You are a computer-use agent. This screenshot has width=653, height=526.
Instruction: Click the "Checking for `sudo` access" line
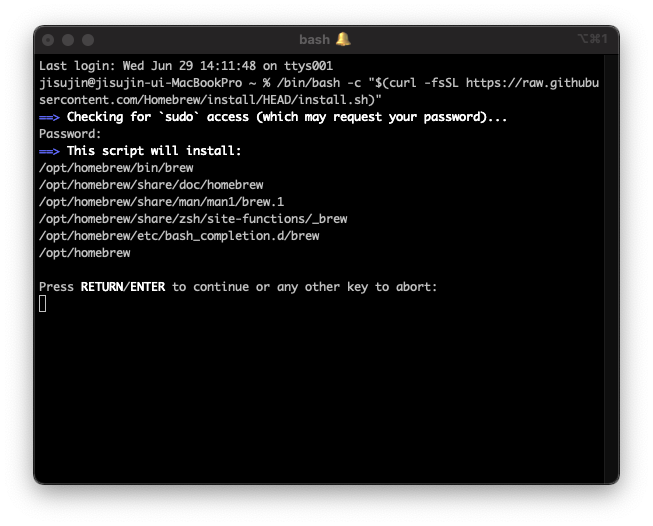[x=287, y=117]
